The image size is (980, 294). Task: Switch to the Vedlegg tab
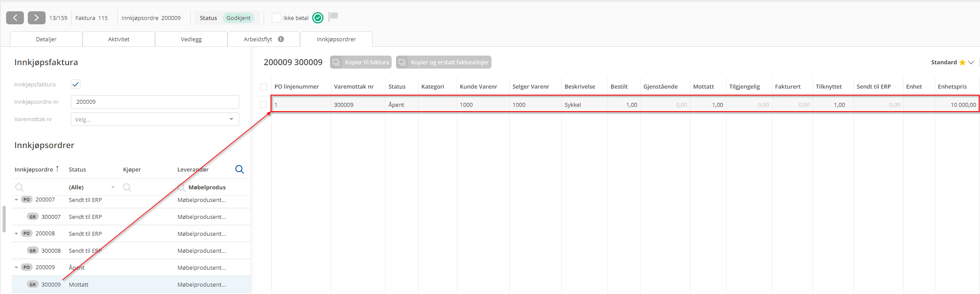tap(191, 39)
